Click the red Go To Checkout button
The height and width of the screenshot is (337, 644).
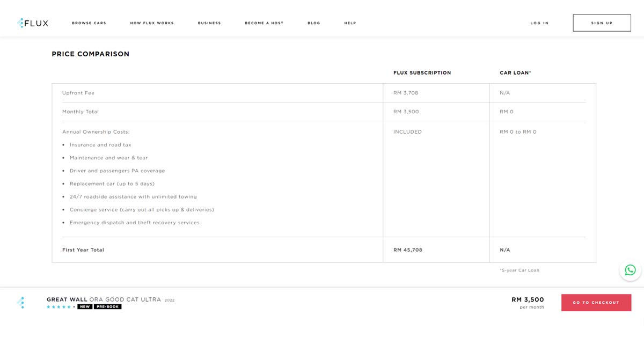pyautogui.click(x=596, y=303)
